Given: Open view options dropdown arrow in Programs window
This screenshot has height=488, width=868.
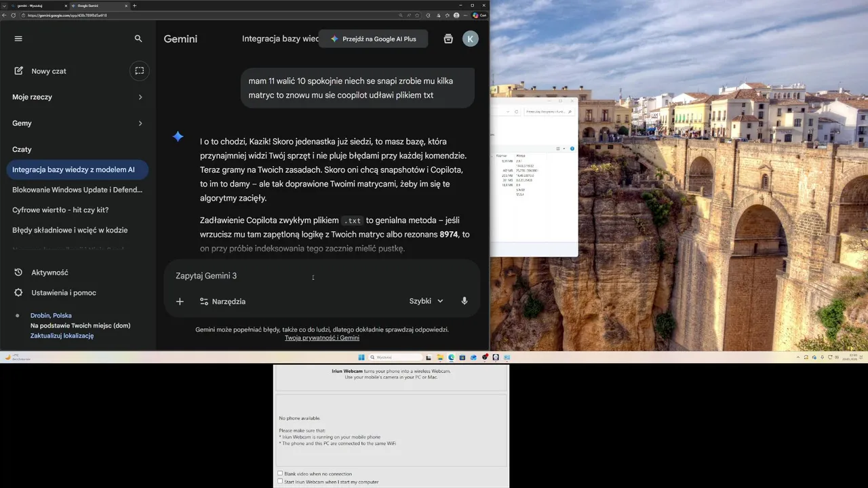Looking at the screenshot, I should click(x=564, y=148).
